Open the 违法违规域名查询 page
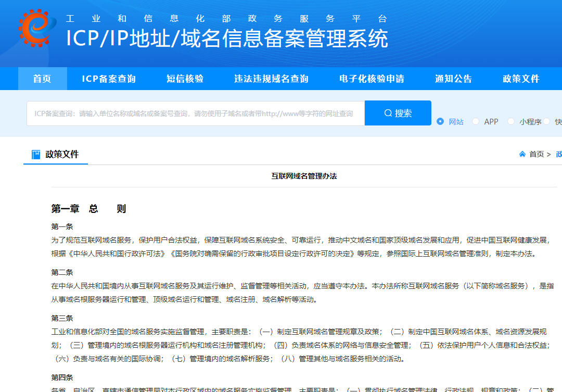Screen dimensions: 562x392 point(271,78)
